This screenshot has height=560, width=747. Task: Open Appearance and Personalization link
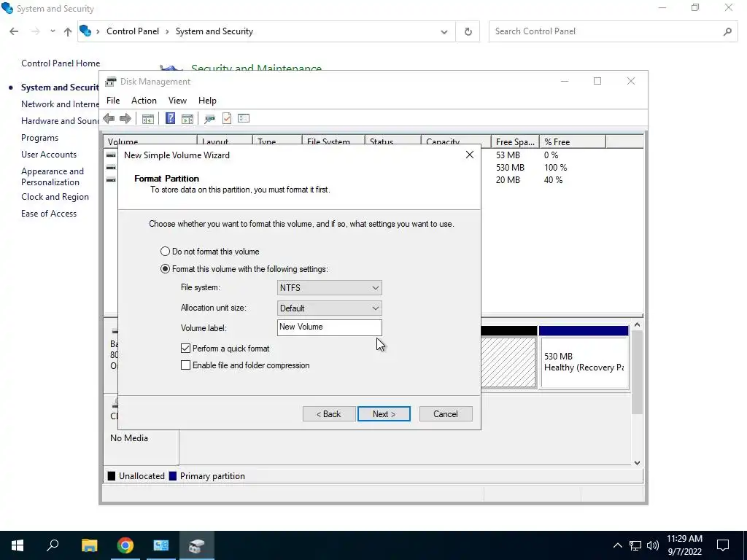[53, 176]
